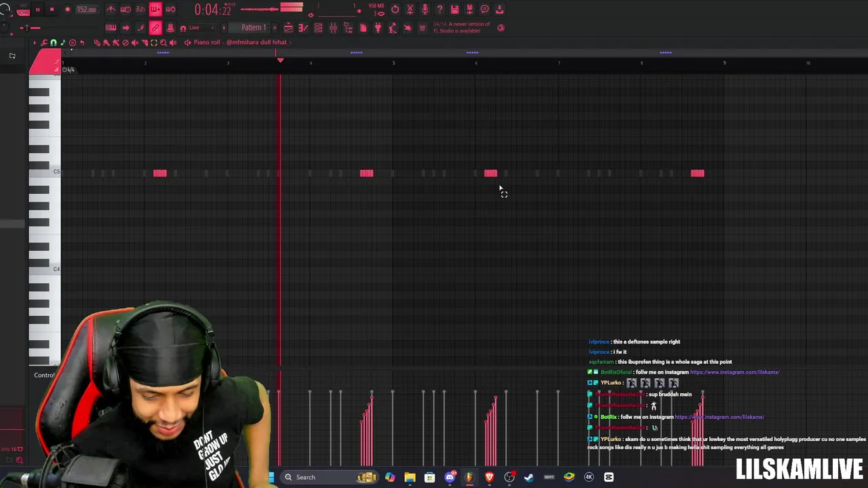Open the content shop cart icon
The width and height of the screenshot is (868, 488).
422,28
